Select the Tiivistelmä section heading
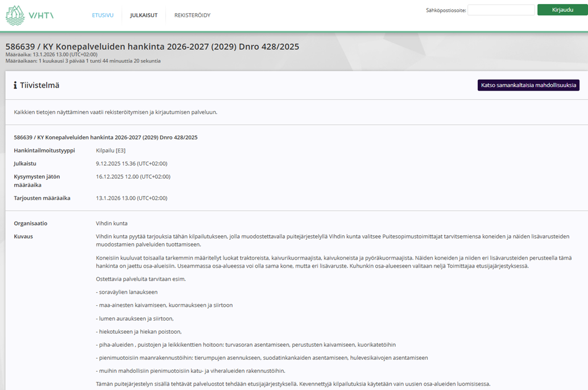 pyautogui.click(x=40, y=85)
